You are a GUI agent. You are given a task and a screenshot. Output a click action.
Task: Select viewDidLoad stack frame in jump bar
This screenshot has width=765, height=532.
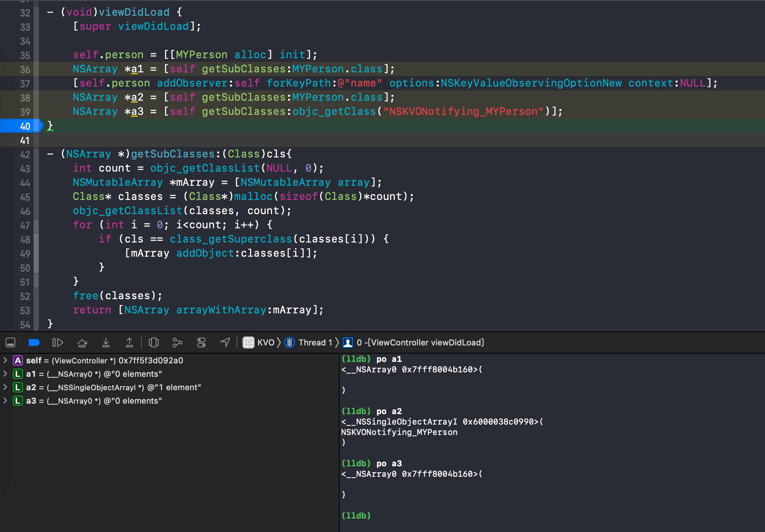420,342
